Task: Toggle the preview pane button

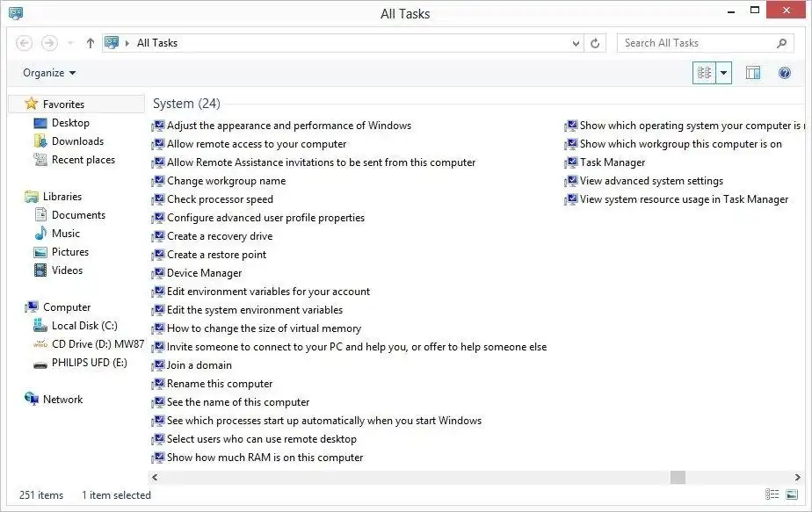Action: point(753,73)
